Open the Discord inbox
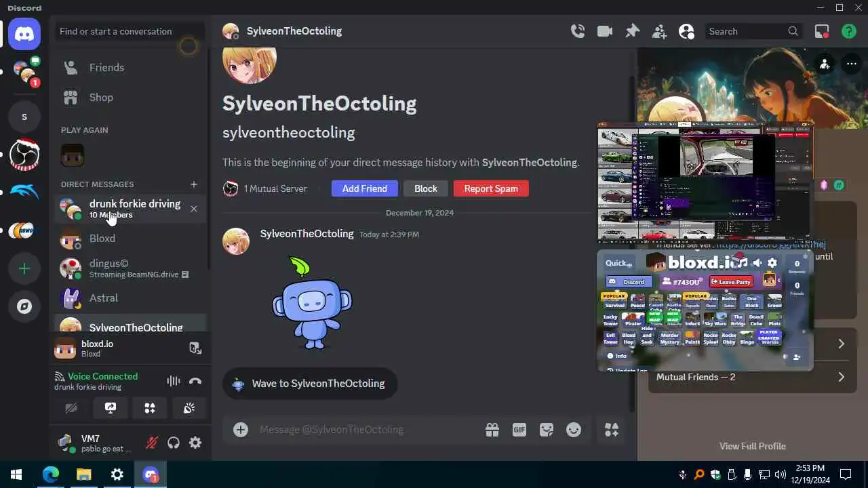 click(822, 31)
